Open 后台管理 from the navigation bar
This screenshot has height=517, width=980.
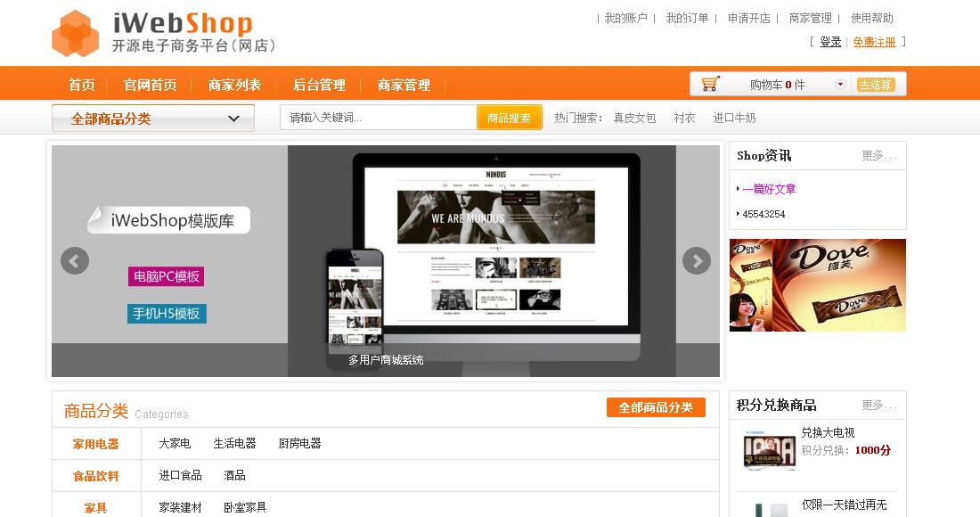point(319,85)
